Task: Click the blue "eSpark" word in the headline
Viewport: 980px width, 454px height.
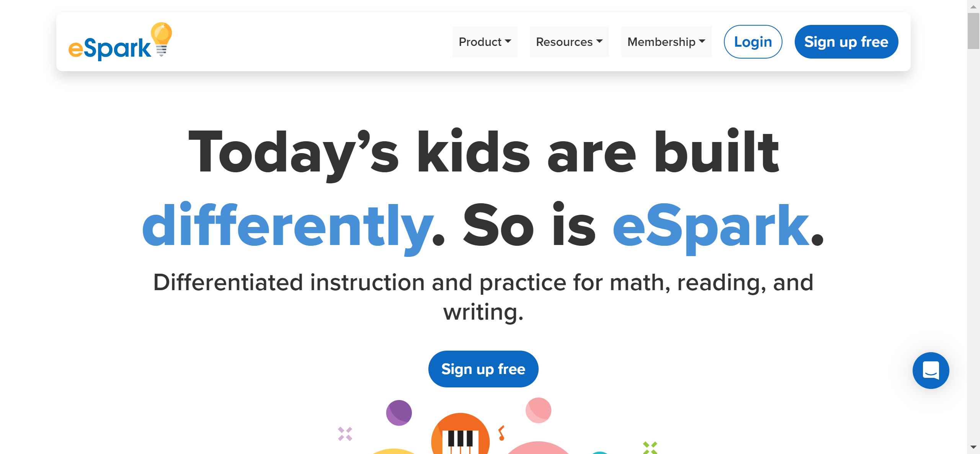Action: (x=711, y=226)
